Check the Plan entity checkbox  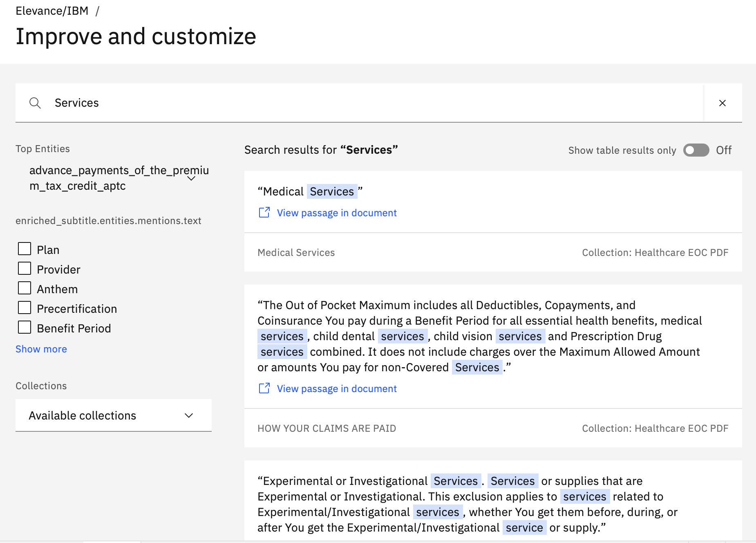pos(25,249)
